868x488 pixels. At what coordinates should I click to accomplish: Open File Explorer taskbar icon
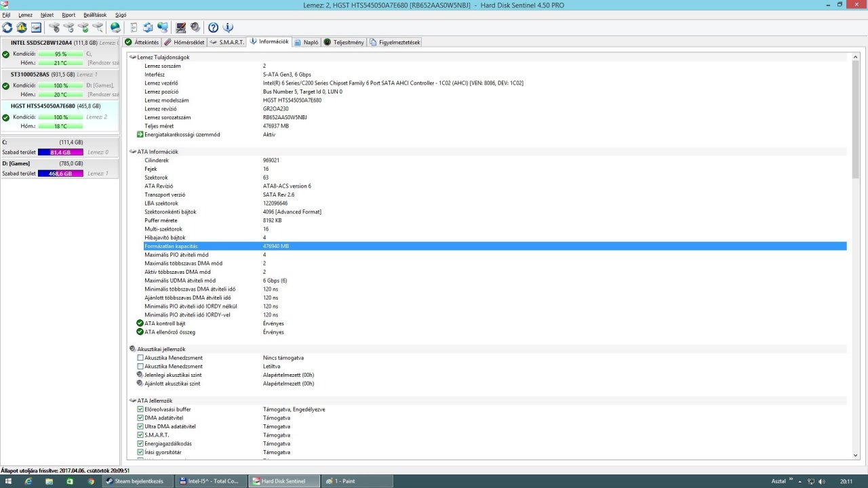50,481
